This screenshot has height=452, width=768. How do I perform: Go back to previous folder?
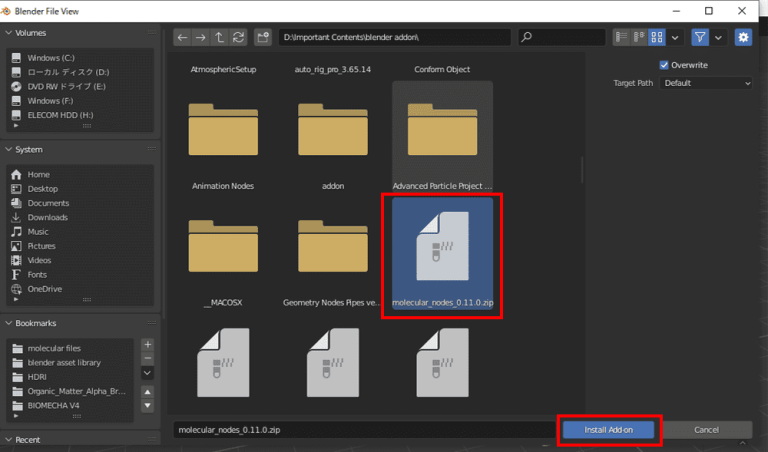click(x=182, y=37)
